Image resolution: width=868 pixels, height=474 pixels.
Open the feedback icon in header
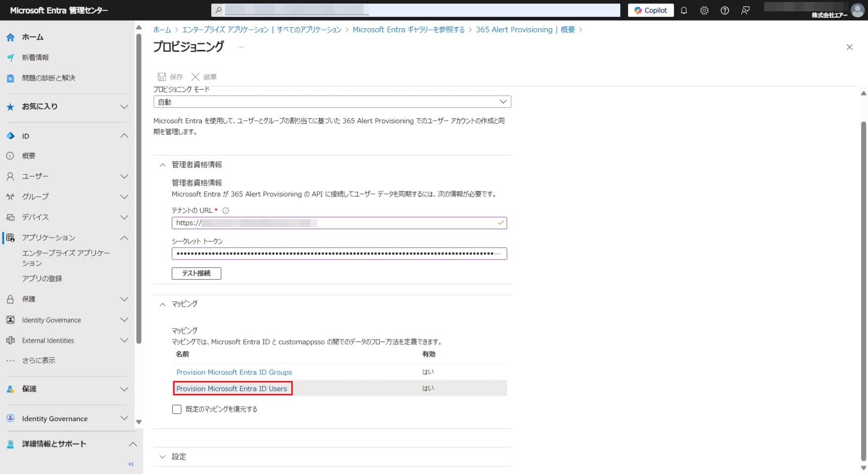pos(745,10)
